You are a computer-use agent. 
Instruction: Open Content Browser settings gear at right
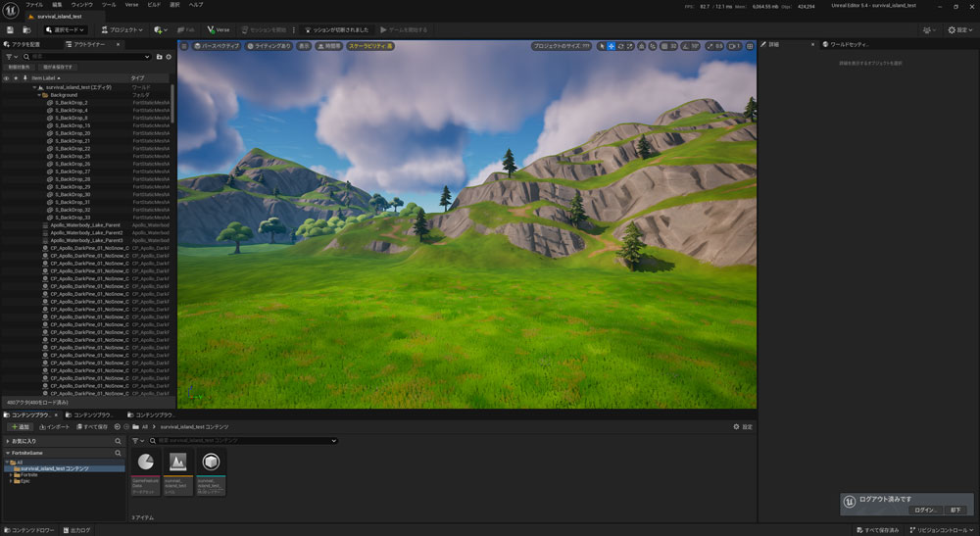743,427
